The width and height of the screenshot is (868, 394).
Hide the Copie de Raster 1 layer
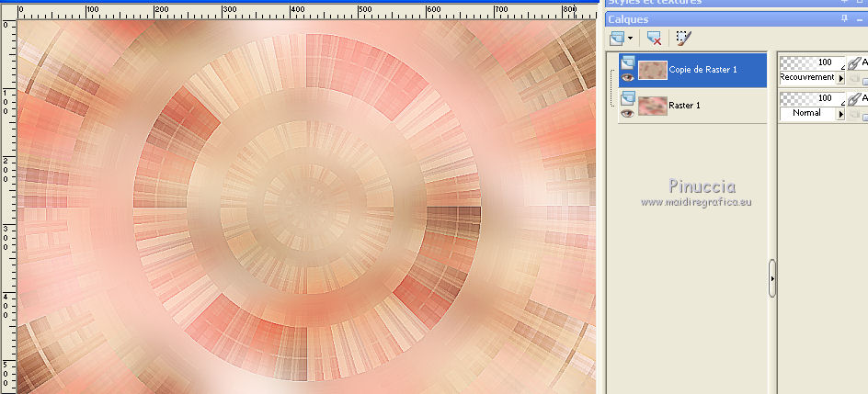[627, 78]
